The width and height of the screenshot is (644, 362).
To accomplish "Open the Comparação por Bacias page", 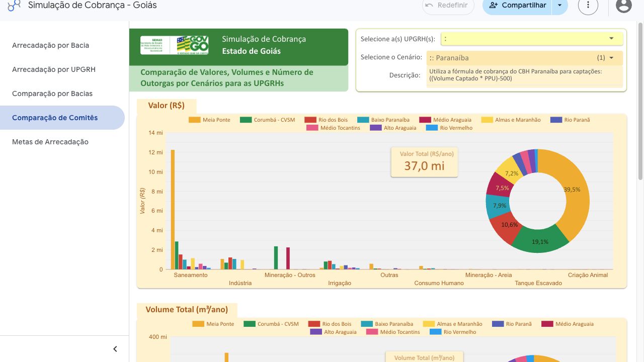I will (52, 94).
